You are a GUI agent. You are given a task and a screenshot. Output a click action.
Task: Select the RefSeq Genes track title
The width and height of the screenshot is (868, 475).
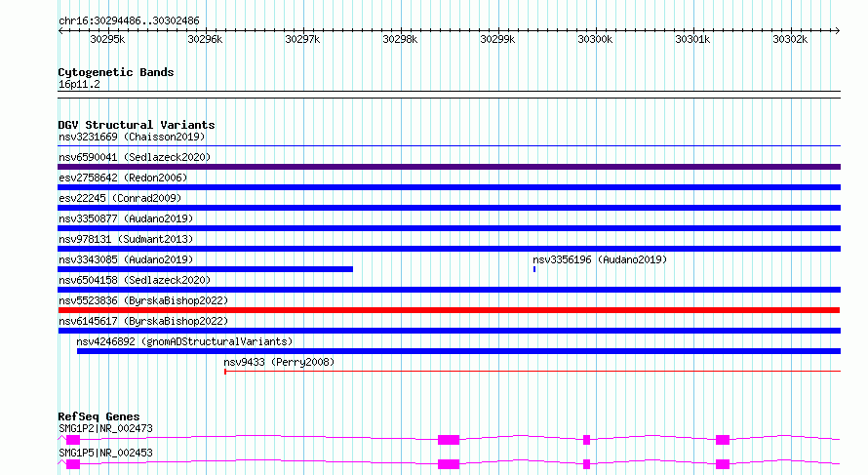[x=99, y=416]
